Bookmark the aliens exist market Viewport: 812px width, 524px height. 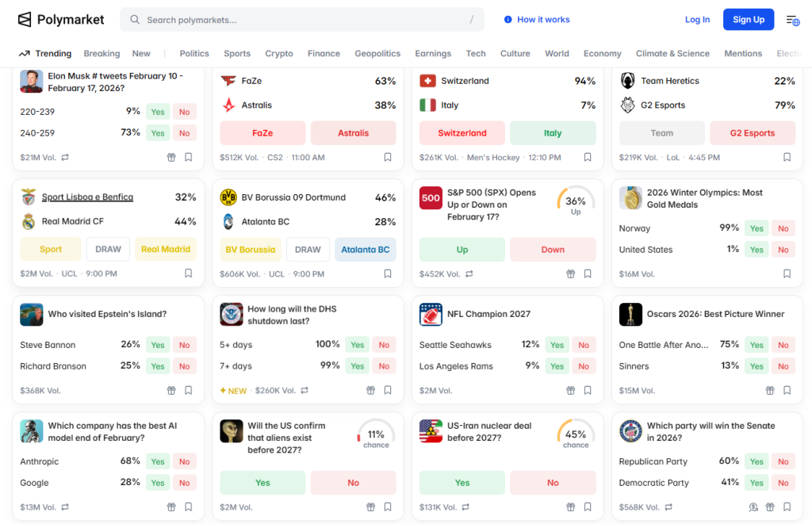[388, 507]
